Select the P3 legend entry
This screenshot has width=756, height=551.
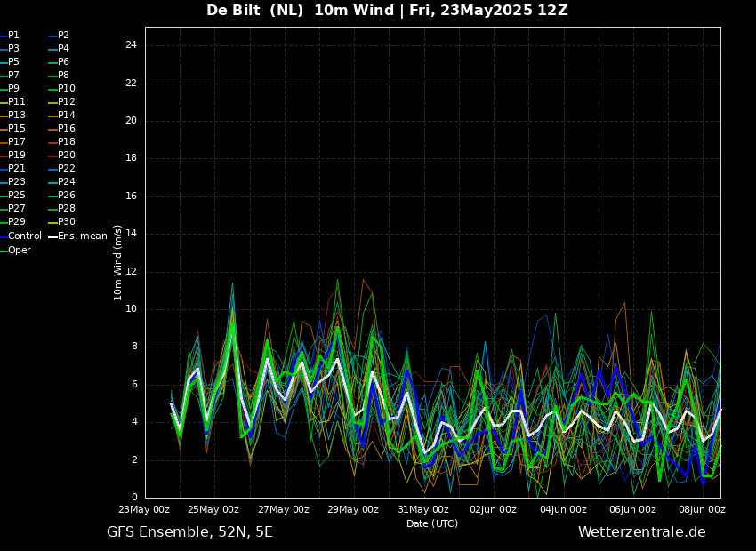(x=13, y=48)
